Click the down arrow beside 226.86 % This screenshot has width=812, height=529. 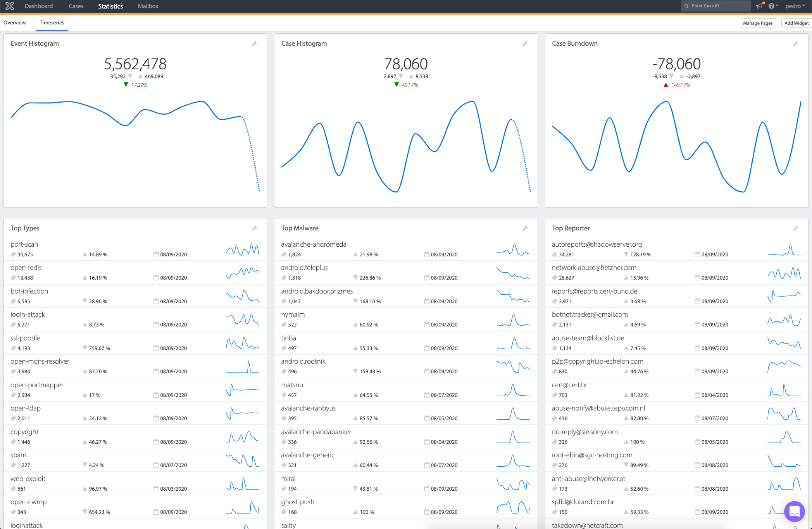pos(355,278)
